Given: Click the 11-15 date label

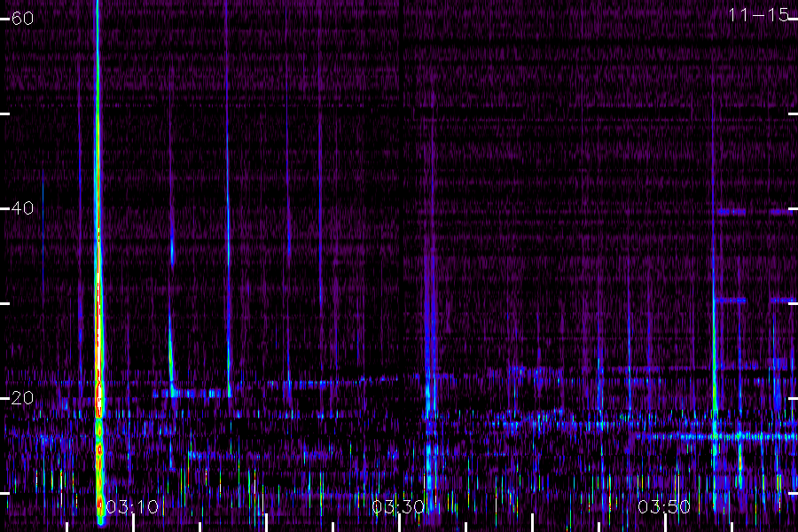Looking at the screenshot, I should [x=759, y=15].
